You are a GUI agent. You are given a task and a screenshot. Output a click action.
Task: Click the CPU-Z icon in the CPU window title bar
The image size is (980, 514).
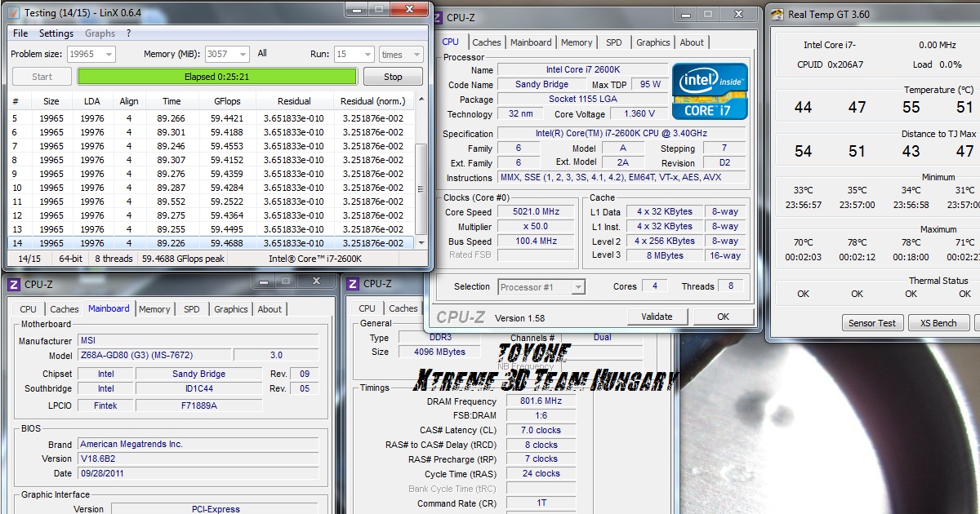pyautogui.click(x=436, y=16)
